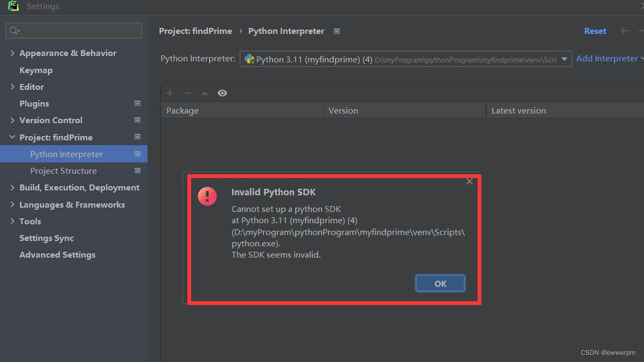Click the Python interpreter snake icon in the dropdown
Screen dimensions: 644x362
(x=249, y=59)
